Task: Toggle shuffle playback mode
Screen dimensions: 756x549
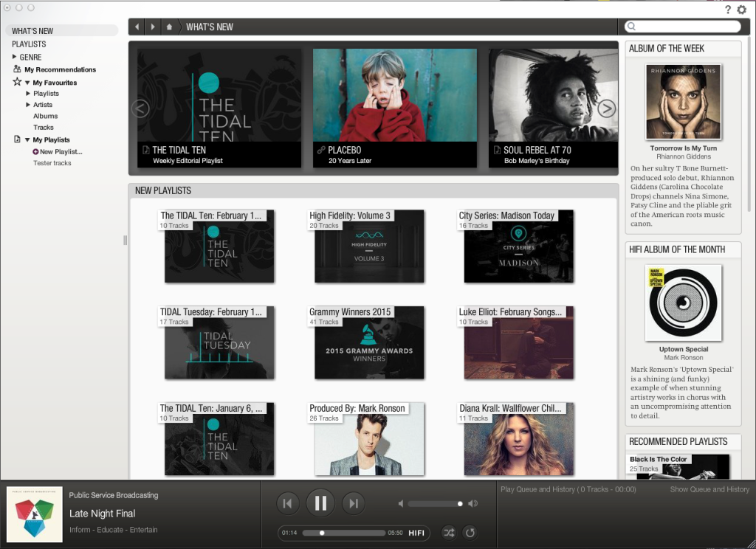Action: pyautogui.click(x=448, y=533)
